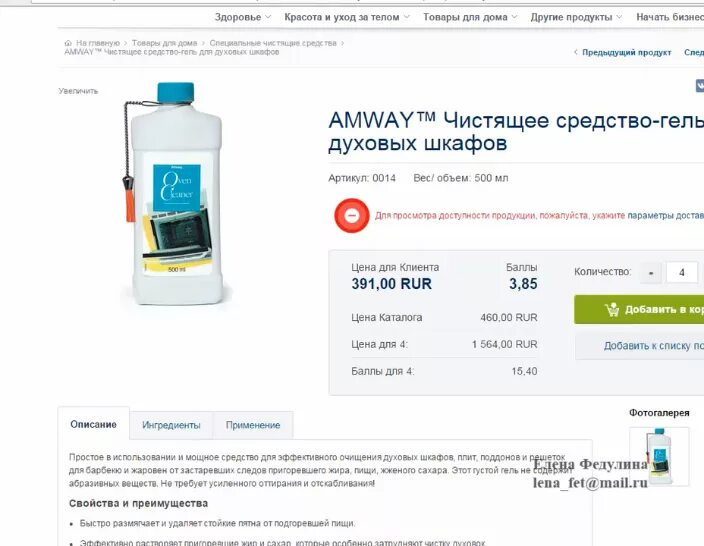Click the Увеличить image link
This screenshot has width=704, height=546.
(78, 91)
